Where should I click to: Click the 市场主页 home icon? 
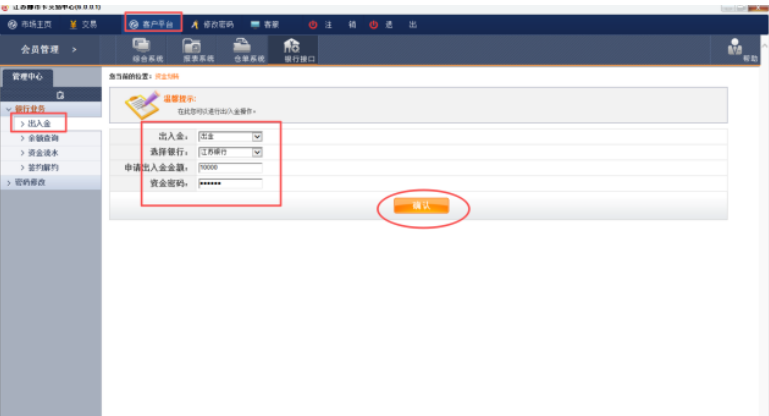[14, 23]
